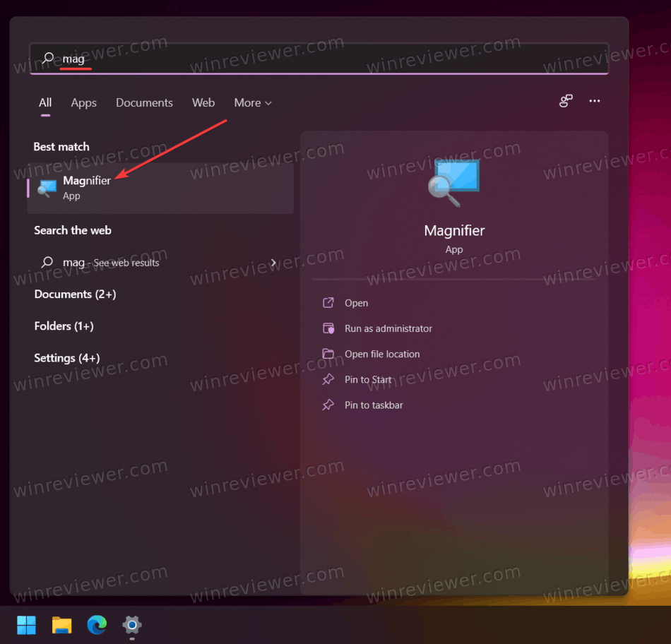Screen dimensions: 671x644
Task: Click the Run as administrator shield icon
Action: click(x=328, y=328)
